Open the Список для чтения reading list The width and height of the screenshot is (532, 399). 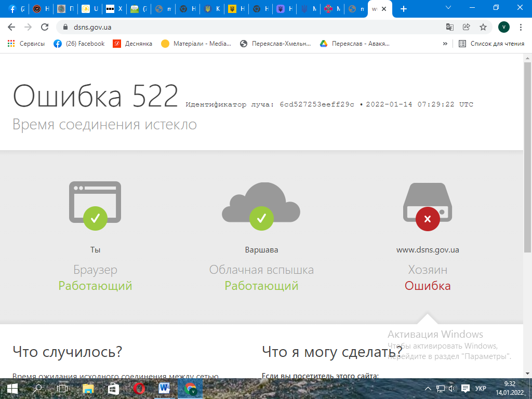pos(491,44)
